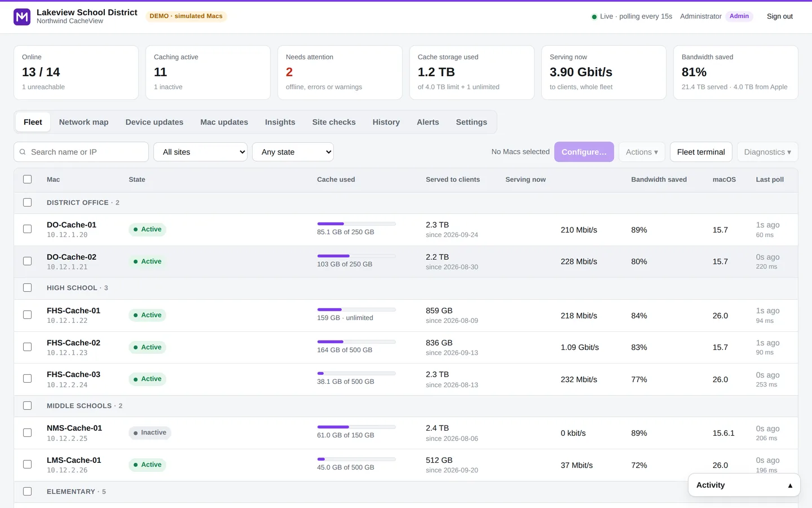Open the Insights tab
Image resolution: width=812 pixels, height=508 pixels.
(x=280, y=122)
